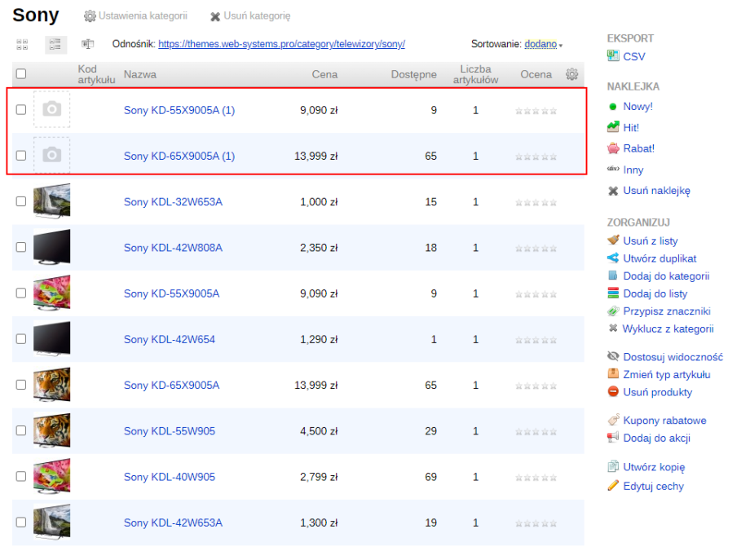Tick the select-all checkbox in table header

coord(21,74)
